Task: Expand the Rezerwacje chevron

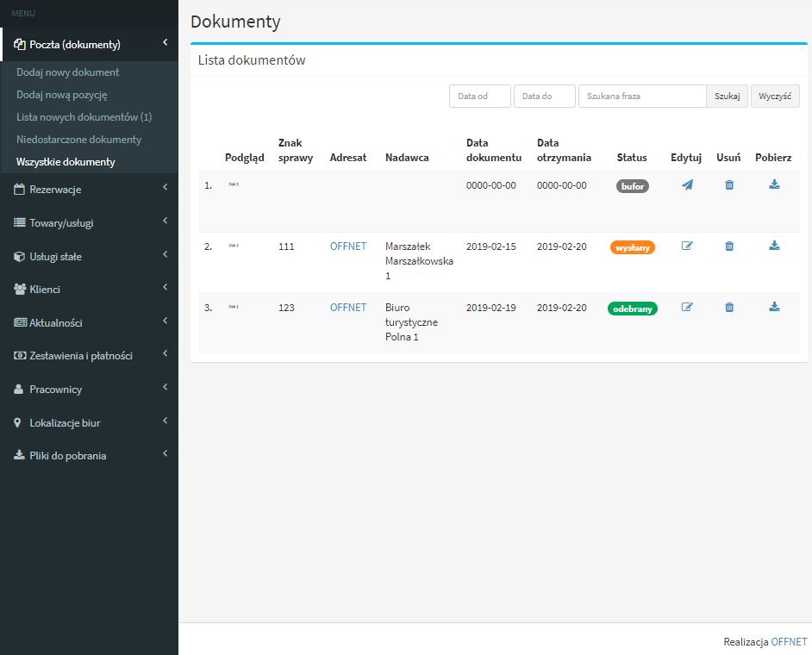Action: pos(166,187)
